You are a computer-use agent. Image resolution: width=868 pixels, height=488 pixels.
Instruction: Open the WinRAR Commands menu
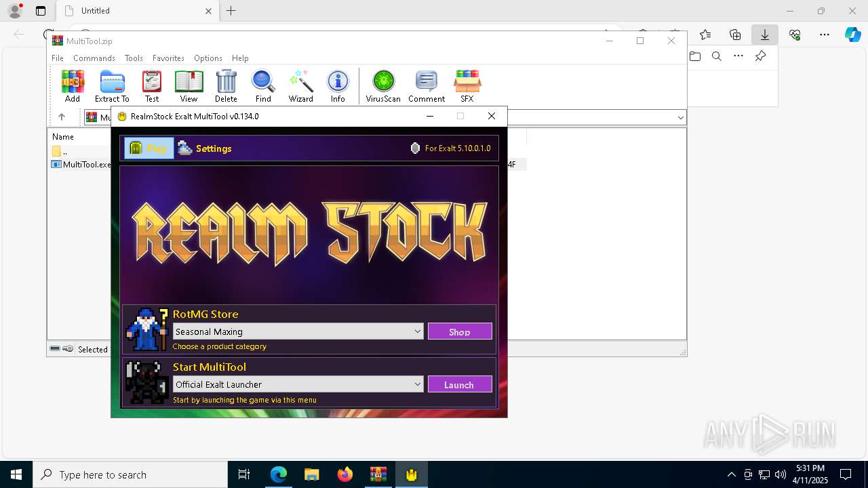(x=94, y=58)
